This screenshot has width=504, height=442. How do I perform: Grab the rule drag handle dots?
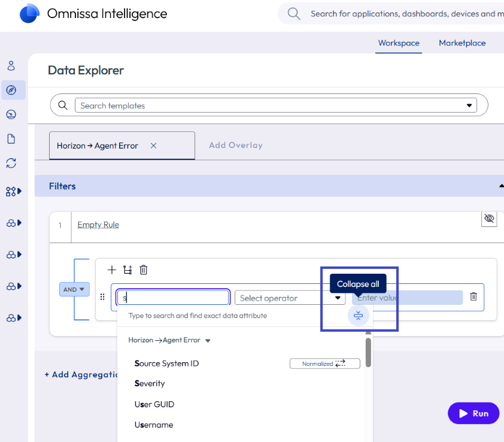click(102, 297)
